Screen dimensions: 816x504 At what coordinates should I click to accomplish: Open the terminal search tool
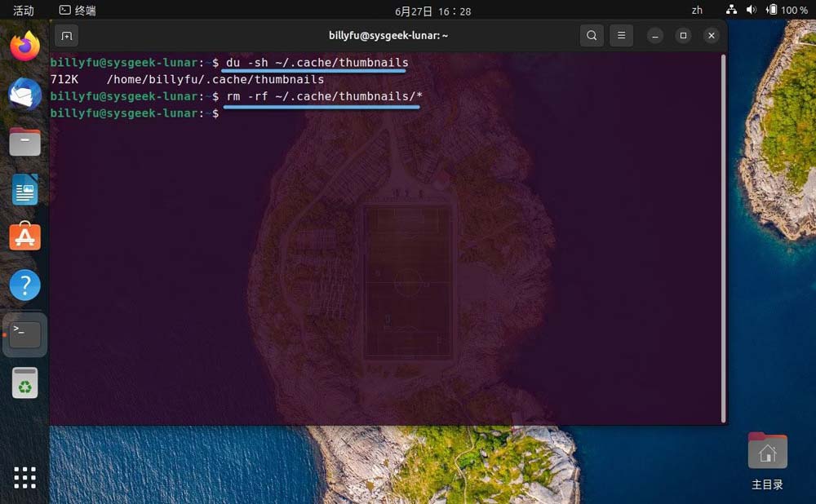pyautogui.click(x=592, y=35)
